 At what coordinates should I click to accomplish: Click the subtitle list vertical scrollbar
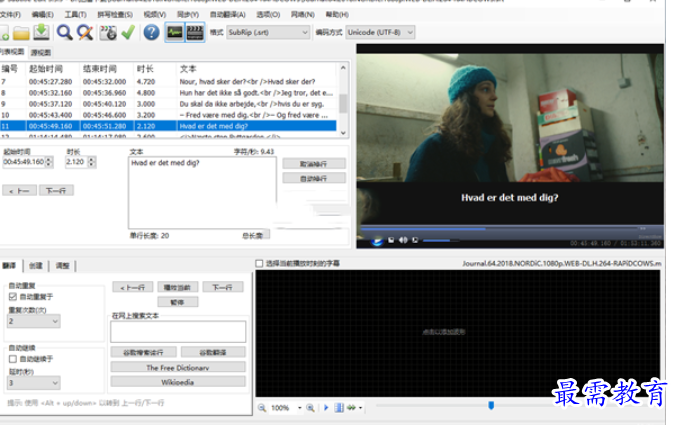(x=343, y=100)
